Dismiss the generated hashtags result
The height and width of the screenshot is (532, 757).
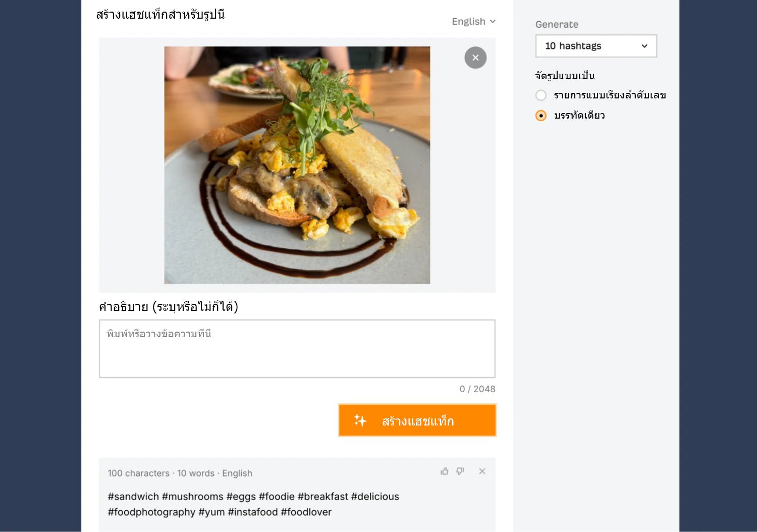click(x=482, y=471)
